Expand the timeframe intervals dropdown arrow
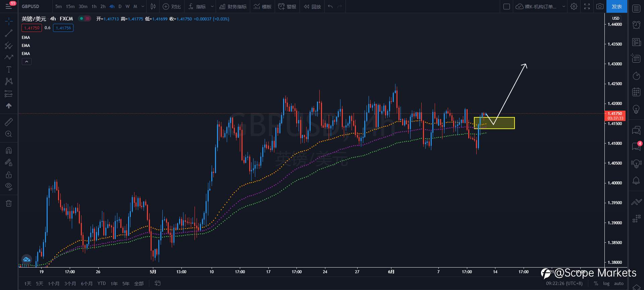The width and height of the screenshot is (644, 290). 143,6
